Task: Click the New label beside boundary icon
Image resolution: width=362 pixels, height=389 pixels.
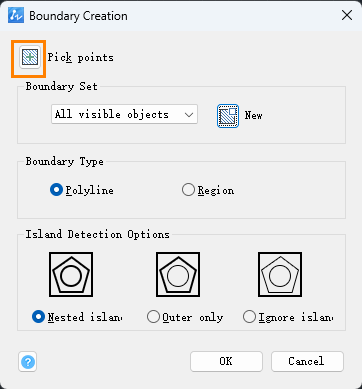Action: tap(254, 115)
